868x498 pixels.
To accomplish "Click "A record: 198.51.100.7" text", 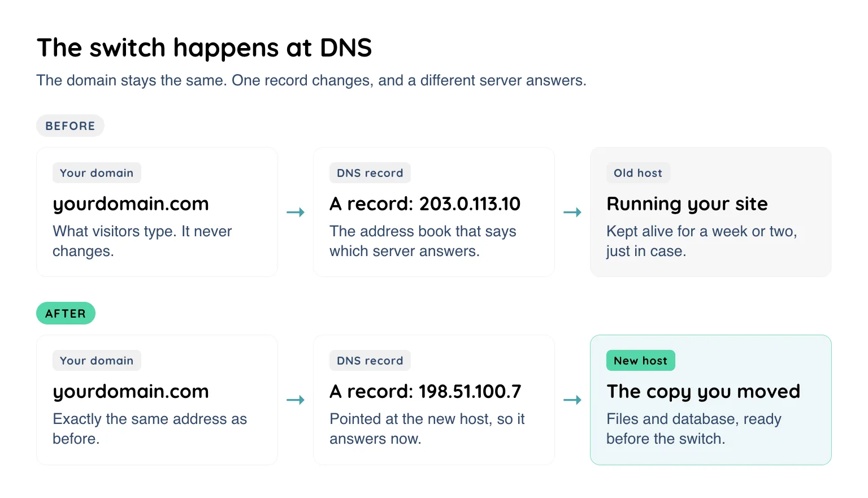I will click(426, 391).
